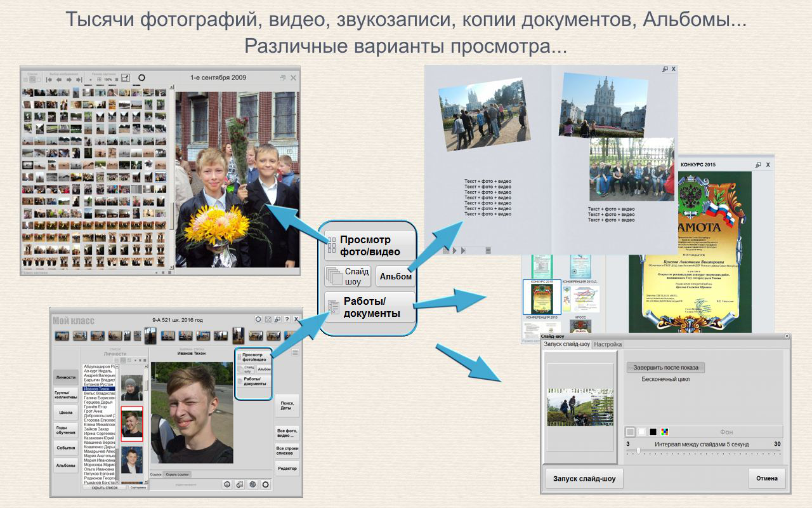Click the help question mark in the Мой класс titlebar
Image resolution: width=812 pixels, height=508 pixels.
286,319
